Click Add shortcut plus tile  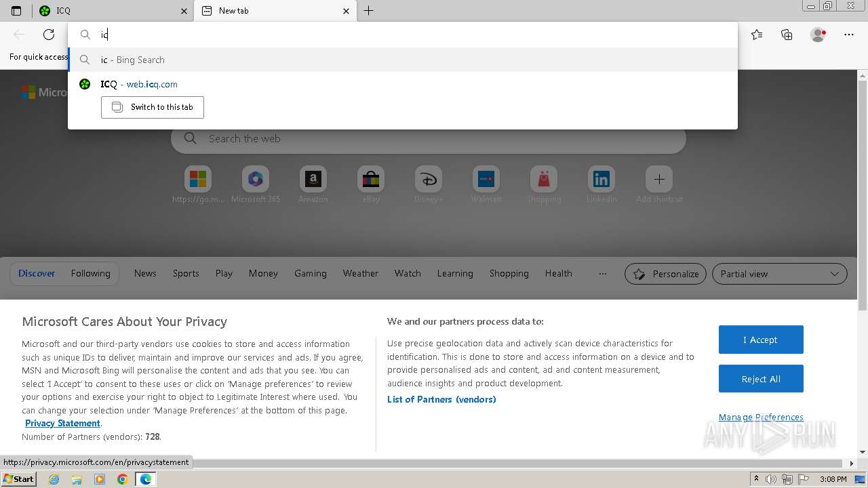coord(659,184)
